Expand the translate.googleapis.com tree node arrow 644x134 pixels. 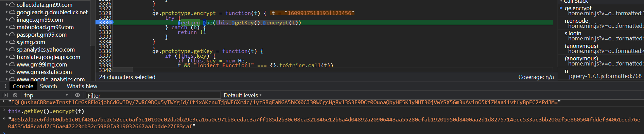click(x=7, y=57)
